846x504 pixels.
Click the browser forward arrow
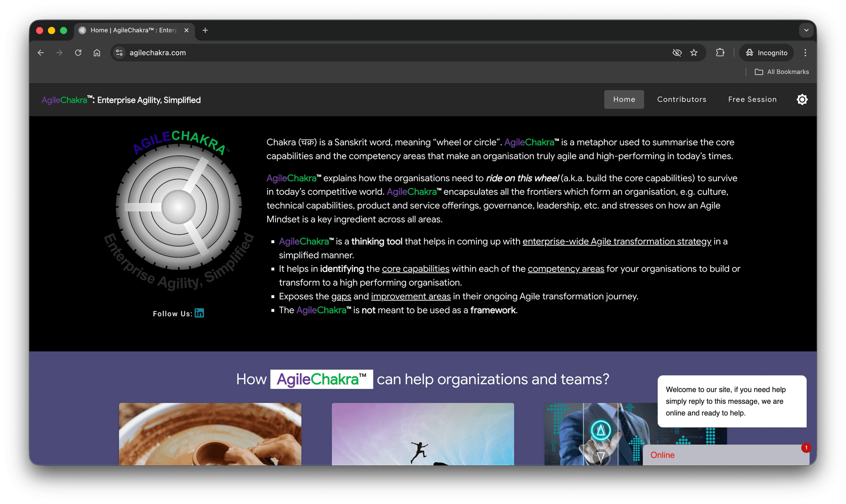tap(59, 52)
